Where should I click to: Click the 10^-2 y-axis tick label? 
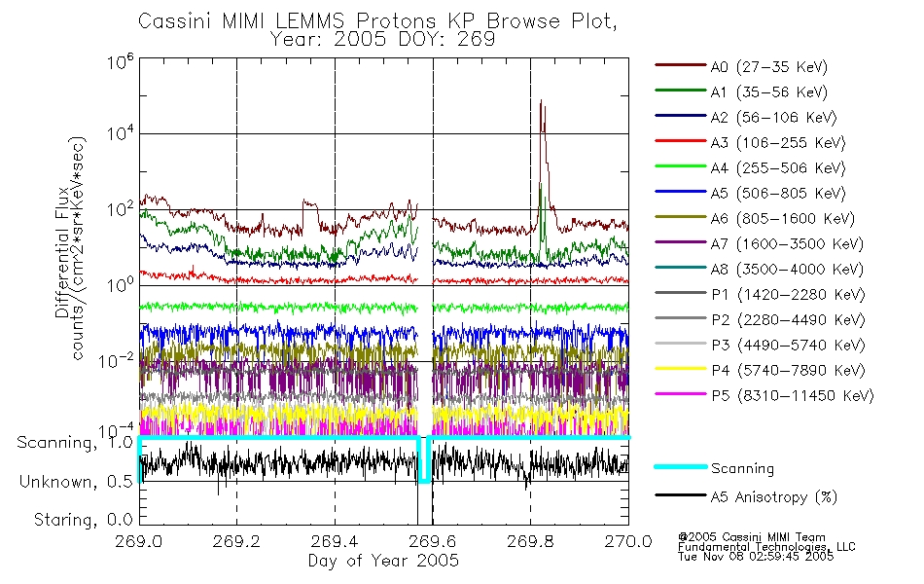click(x=116, y=360)
